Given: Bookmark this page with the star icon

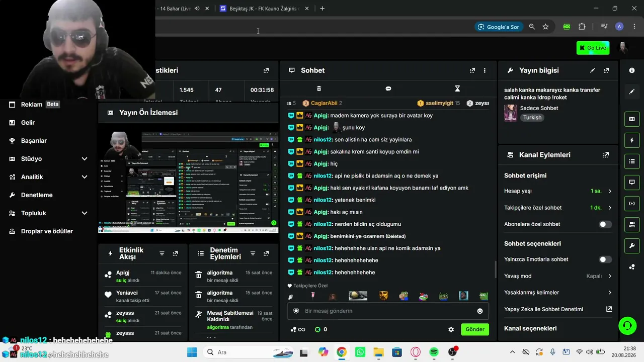Looking at the screenshot, I should 545,27.
